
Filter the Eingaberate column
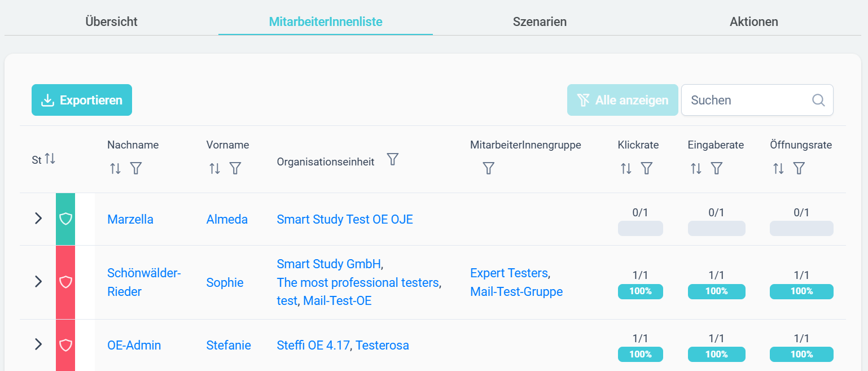(x=716, y=168)
